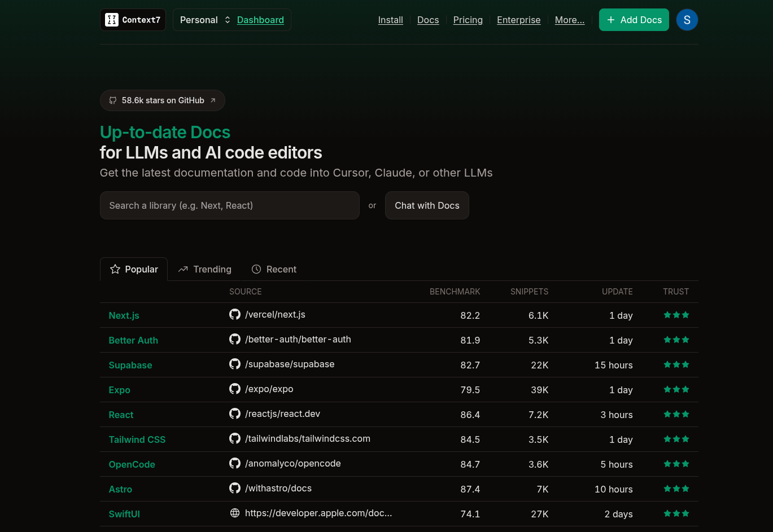Open the Astro library
Viewport: 773px width, 532px height.
click(120, 489)
